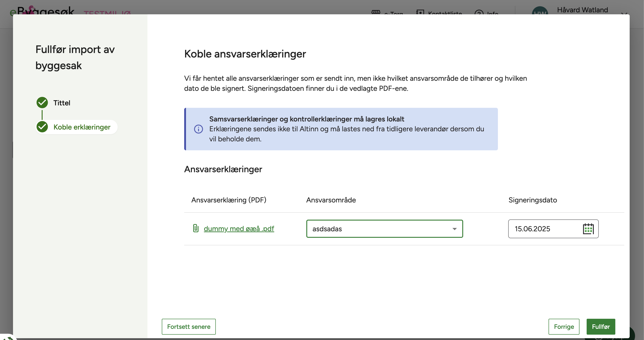The image size is (644, 340).
Task: Click the Info question mark icon
Action: 479,13
